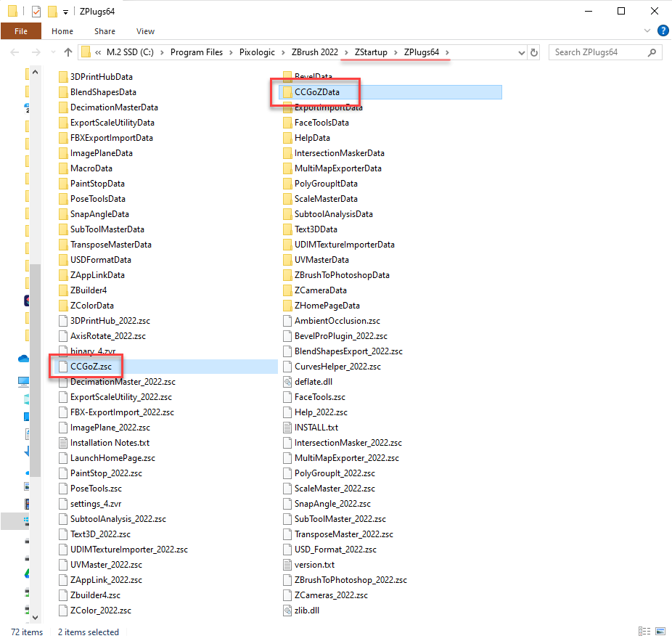The width and height of the screenshot is (672, 641).
Task: Open the View ribbon tab
Action: (x=145, y=31)
